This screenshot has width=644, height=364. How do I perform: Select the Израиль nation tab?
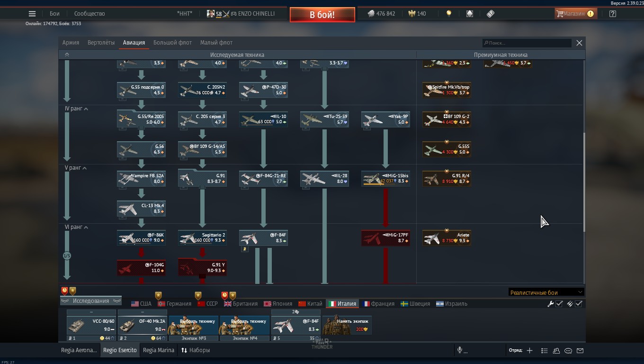pyautogui.click(x=452, y=304)
